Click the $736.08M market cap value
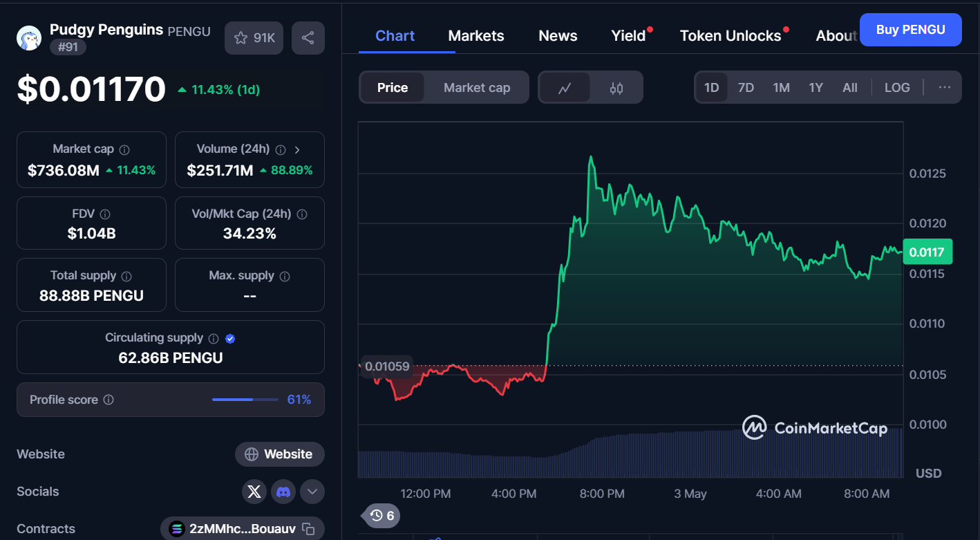Viewport: 980px width, 540px height. [64, 170]
